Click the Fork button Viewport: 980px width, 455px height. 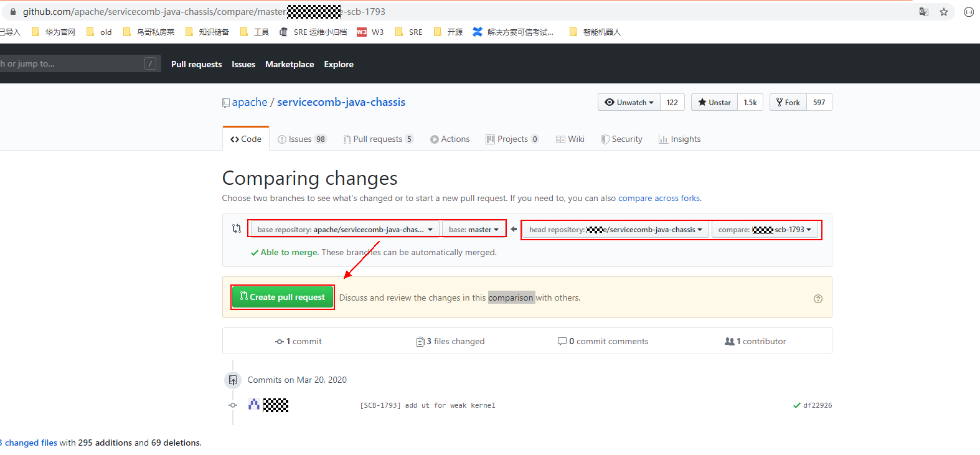point(788,102)
